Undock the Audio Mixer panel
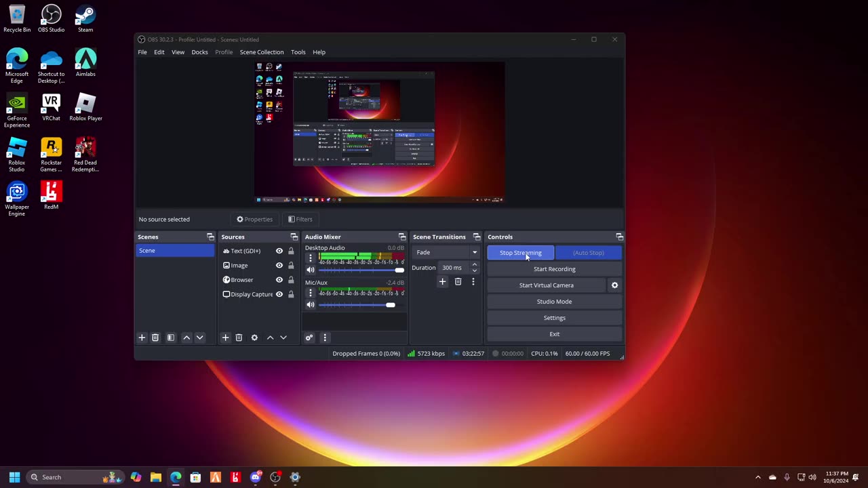The width and height of the screenshot is (868, 488). [x=402, y=237]
